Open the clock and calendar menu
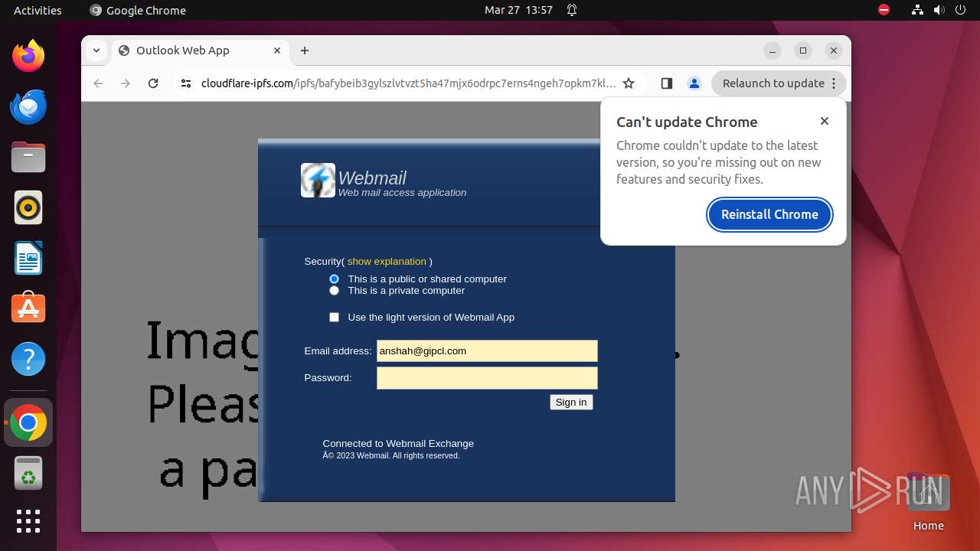980x551 pixels. (x=518, y=10)
